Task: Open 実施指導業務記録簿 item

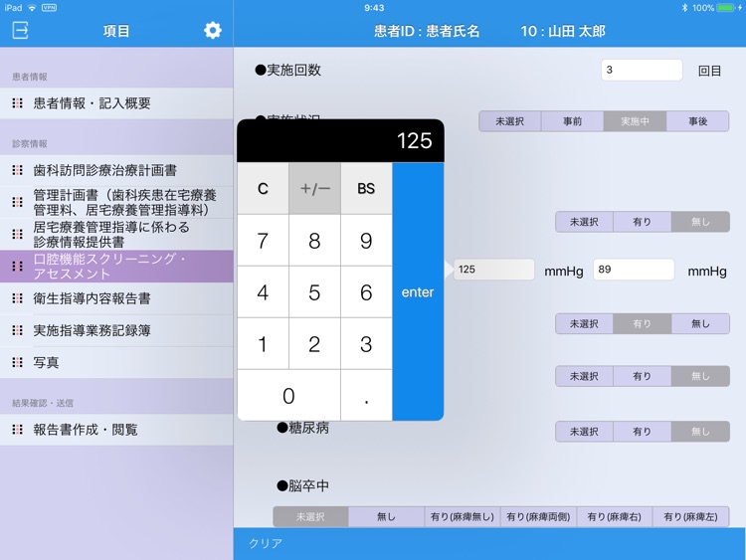Action: [116, 330]
